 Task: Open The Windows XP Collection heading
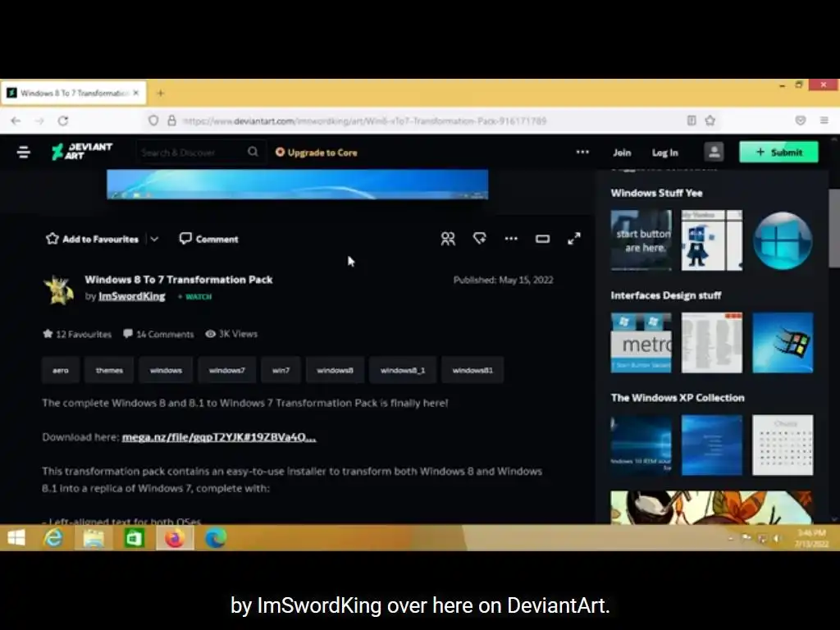click(x=678, y=398)
